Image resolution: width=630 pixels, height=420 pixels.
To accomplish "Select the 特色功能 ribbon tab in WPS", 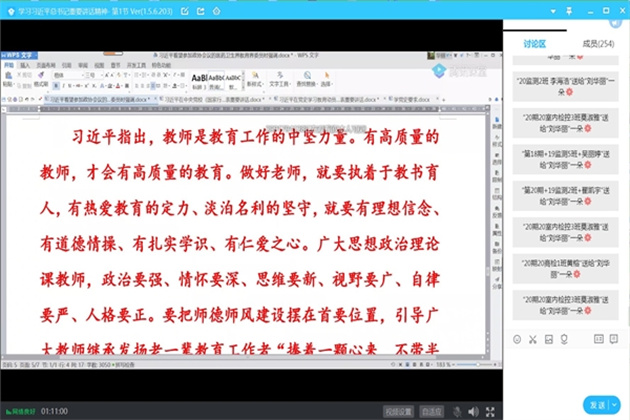I will 161,65.
